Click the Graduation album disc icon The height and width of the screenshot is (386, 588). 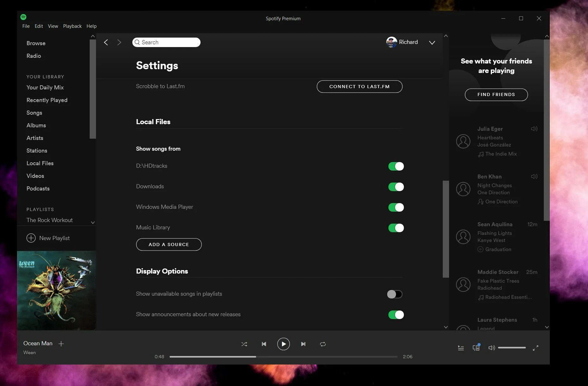click(x=480, y=249)
